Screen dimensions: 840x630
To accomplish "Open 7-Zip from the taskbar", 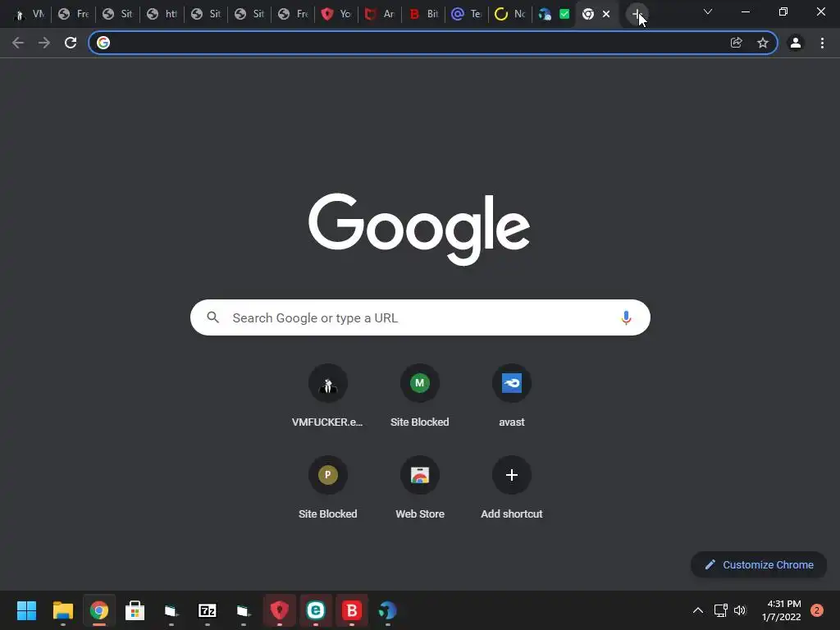I will click(x=208, y=610).
